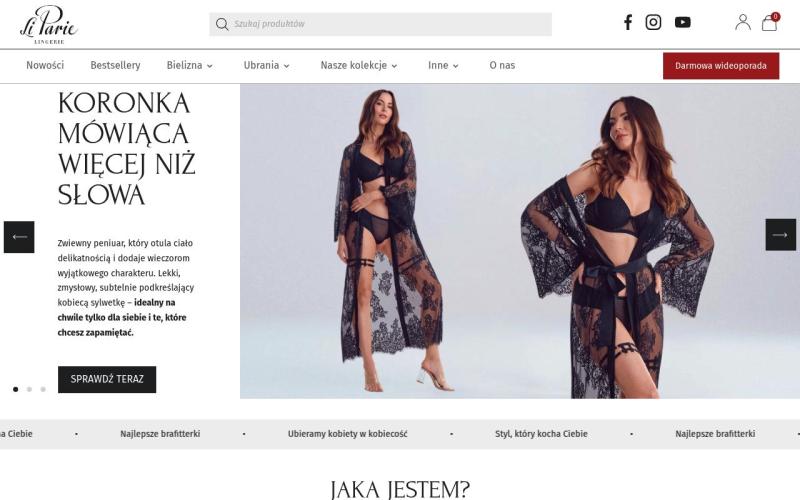Expand the Ubrania dropdown menu
The image size is (800, 500).
266,65
